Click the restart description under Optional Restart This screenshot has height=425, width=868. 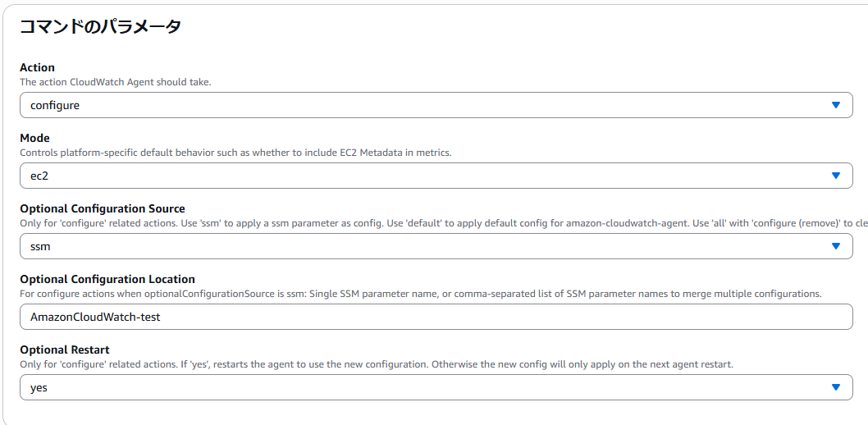click(377, 364)
